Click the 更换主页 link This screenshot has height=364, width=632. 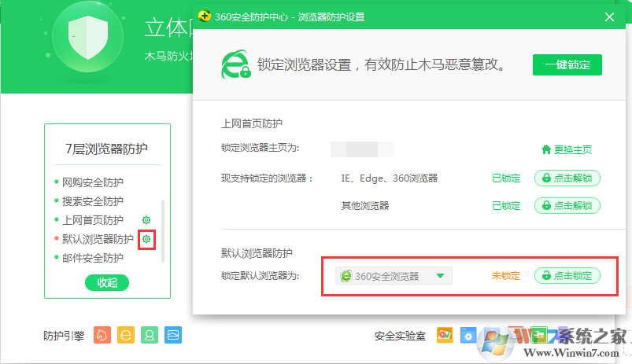pos(567,150)
